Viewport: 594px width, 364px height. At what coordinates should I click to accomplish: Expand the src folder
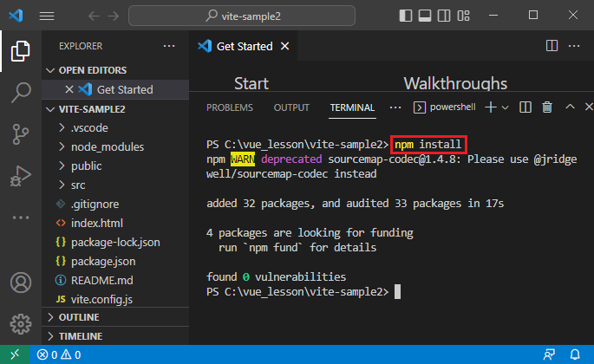(115, 185)
